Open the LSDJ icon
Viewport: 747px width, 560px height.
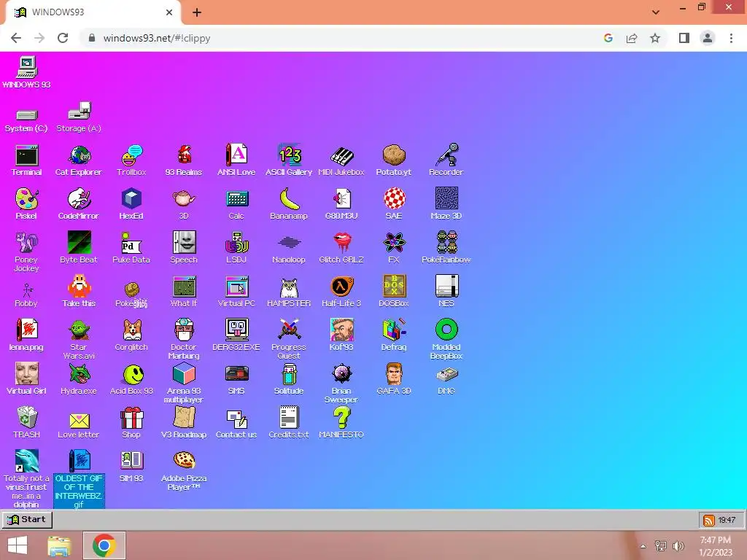236,243
